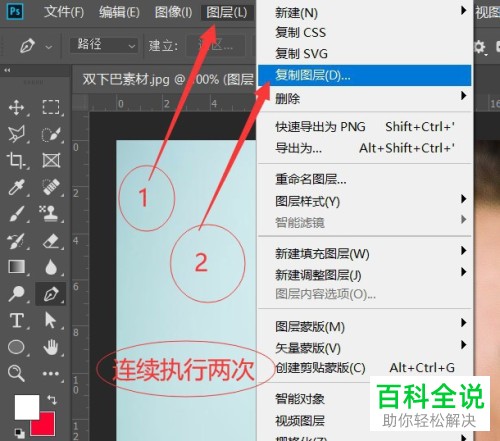Click the Photoshop Ps logo
The image size is (500, 441).
[15, 12]
